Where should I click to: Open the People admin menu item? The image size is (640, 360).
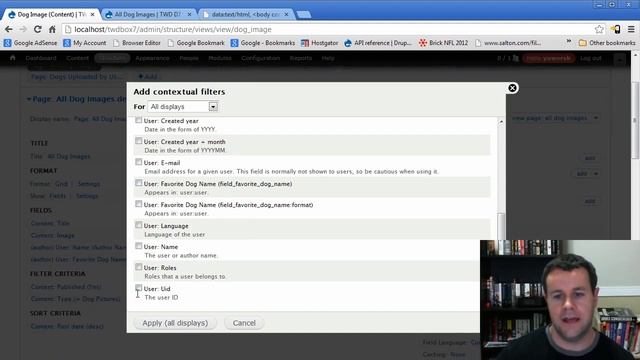tap(189, 58)
